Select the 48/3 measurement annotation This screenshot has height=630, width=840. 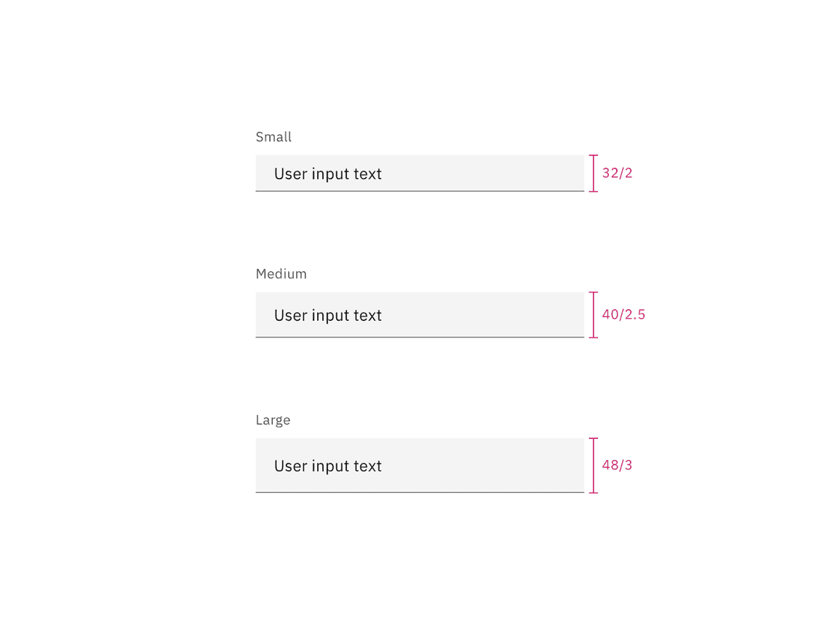tap(617, 465)
